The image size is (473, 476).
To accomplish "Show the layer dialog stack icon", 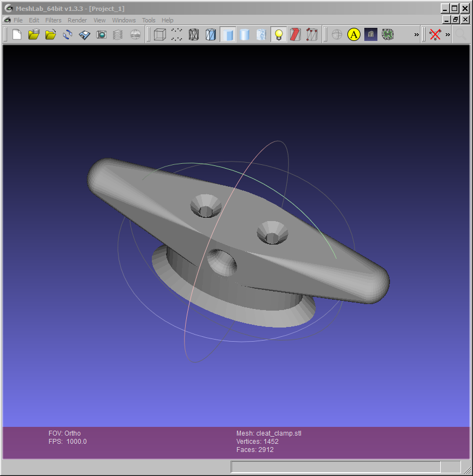I will [x=118, y=35].
